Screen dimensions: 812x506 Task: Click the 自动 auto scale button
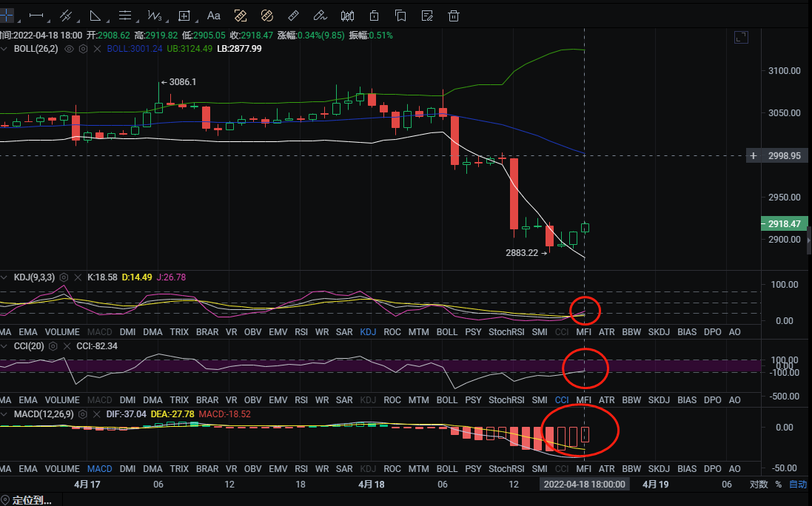click(x=798, y=485)
